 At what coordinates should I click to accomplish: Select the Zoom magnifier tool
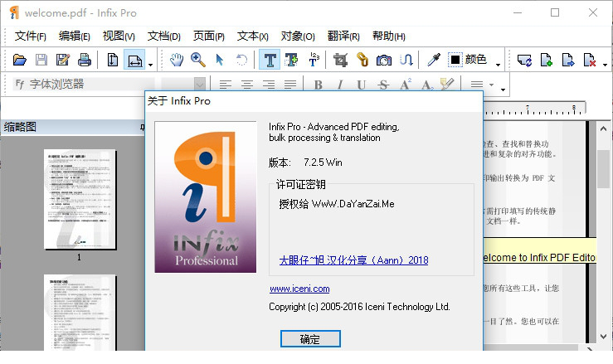click(x=197, y=60)
